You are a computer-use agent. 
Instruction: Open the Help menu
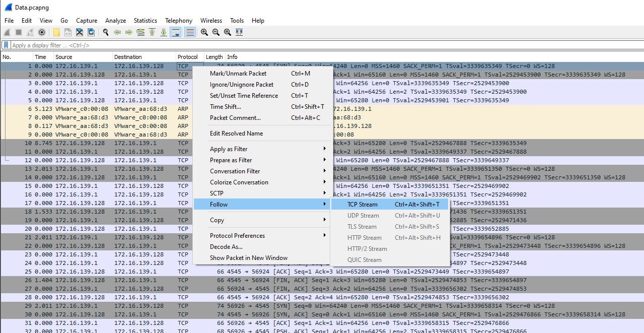click(x=258, y=21)
